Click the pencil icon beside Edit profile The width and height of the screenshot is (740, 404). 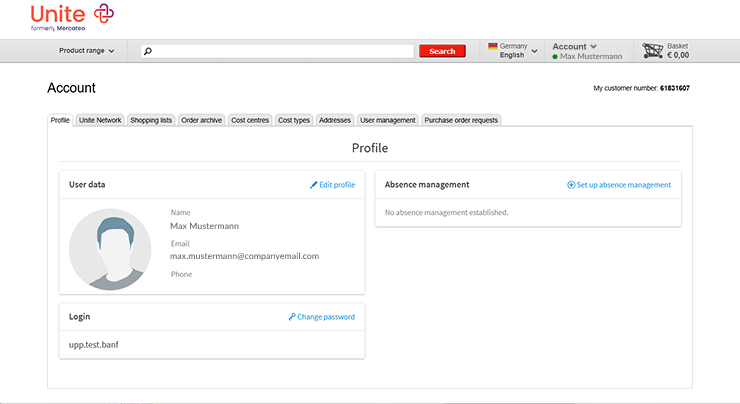click(x=313, y=185)
